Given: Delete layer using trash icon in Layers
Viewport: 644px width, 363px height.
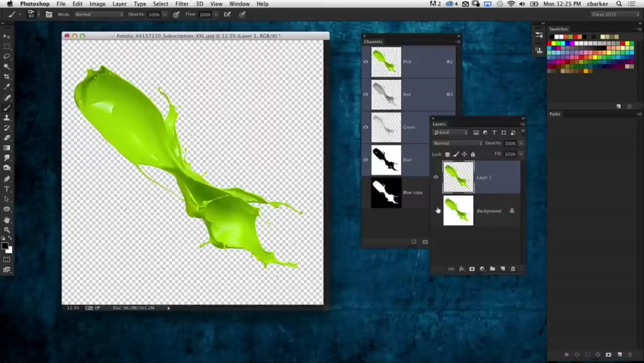Looking at the screenshot, I should (x=513, y=268).
